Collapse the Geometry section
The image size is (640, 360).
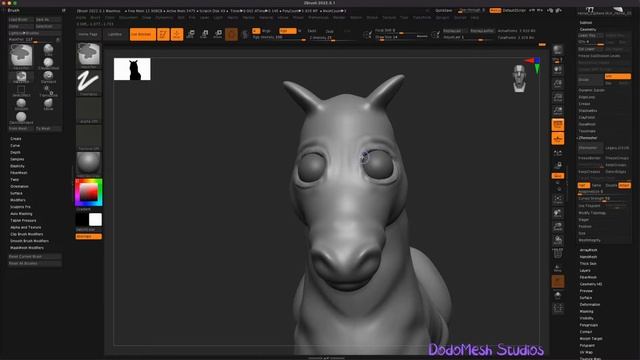pos(588,29)
